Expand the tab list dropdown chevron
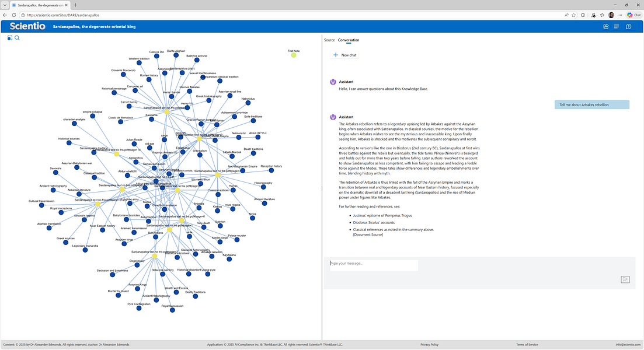The width and height of the screenshot is (644, 350). coord(5,5)
